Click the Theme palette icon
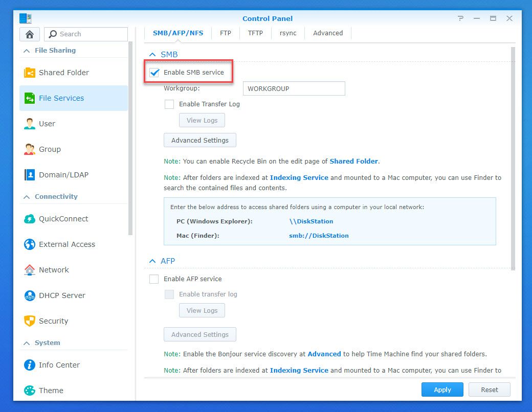Viewport: 532px width, 412px height. coord(30,391)
